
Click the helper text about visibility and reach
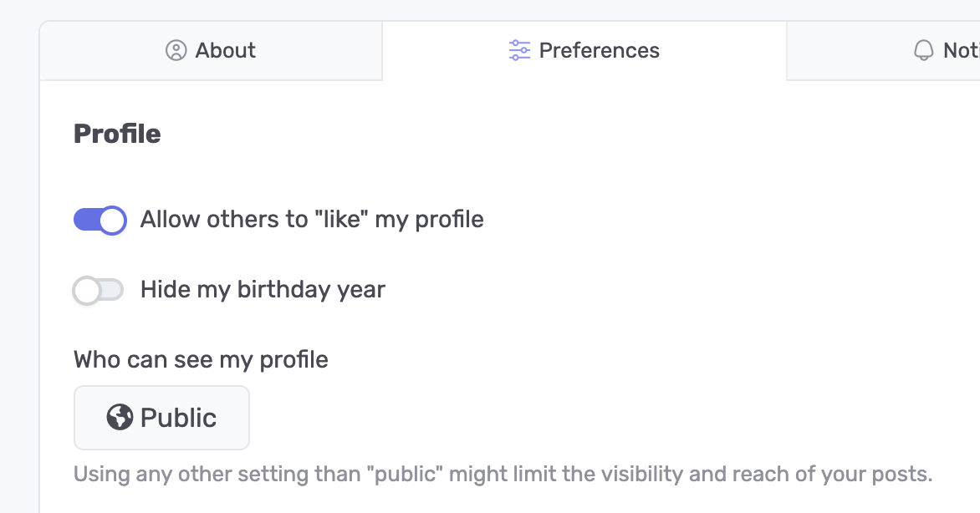point(503,475)
